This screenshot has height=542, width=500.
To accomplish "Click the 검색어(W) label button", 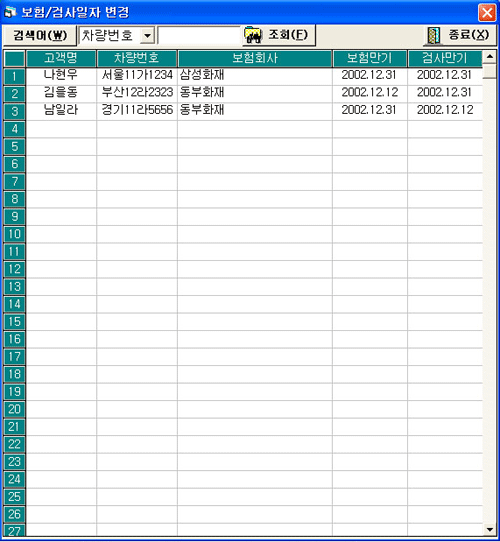I will (39, 35).
